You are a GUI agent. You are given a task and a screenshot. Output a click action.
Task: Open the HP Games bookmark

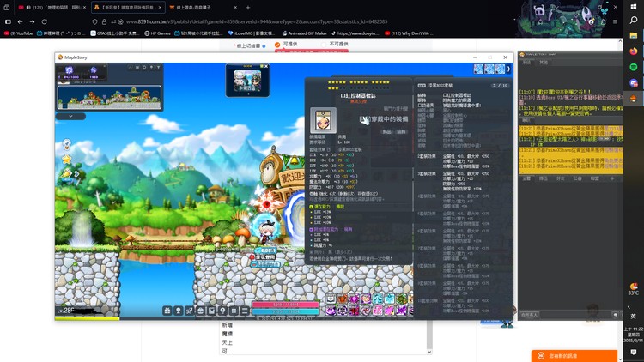coord(157,33)
